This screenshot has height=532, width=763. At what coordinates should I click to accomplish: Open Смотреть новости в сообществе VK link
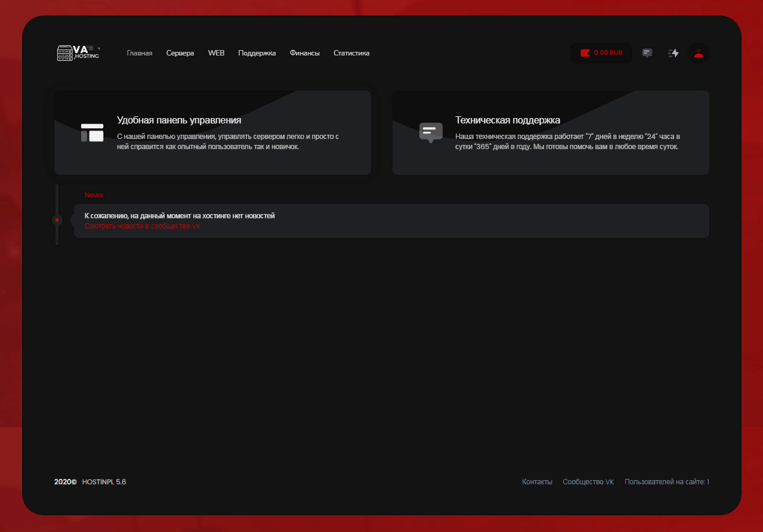pyautogui.click(x=143, y=226)
